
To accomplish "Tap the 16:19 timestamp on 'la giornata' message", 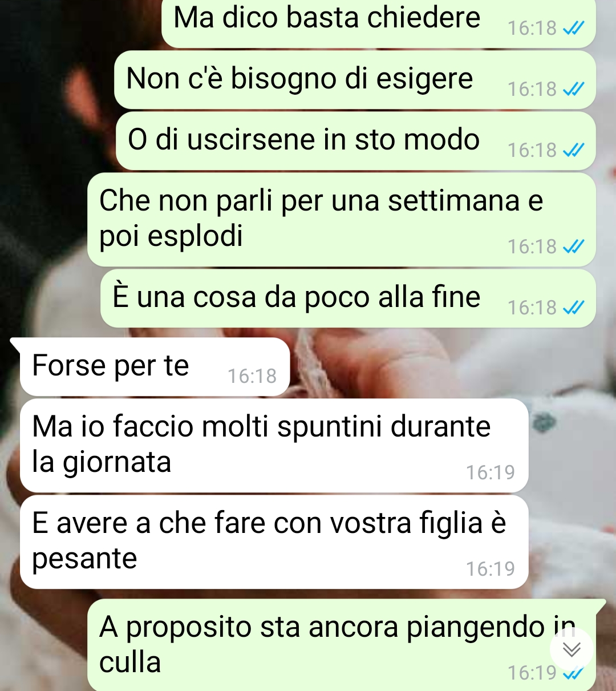I will pyautogui.click(x=491, y=472).
